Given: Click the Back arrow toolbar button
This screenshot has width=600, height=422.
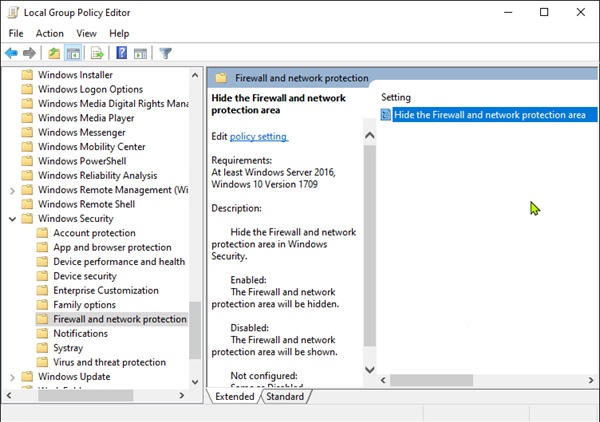Looking at the screenshot, I should [11, 53].
